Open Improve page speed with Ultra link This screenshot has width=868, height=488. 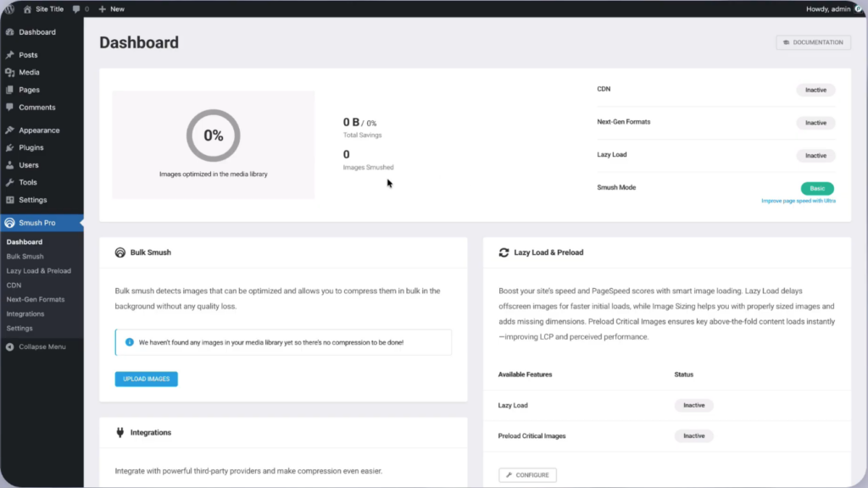point(798,201)
